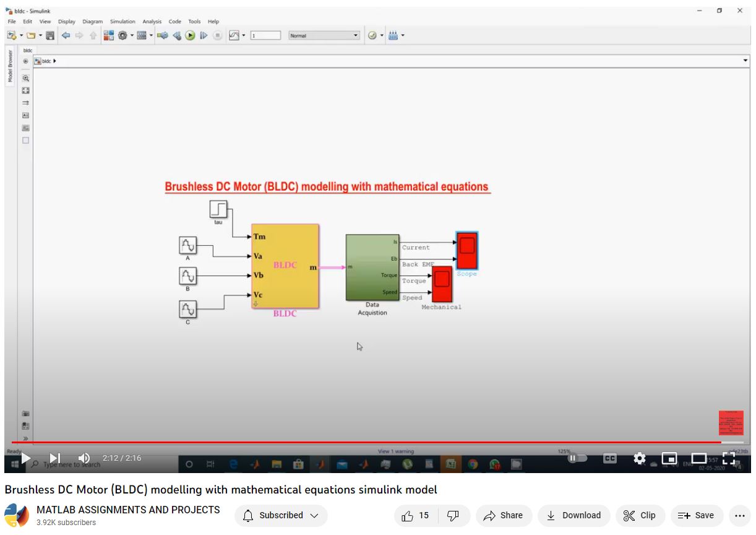Click the Simulink Run simulation button
This screenshot has height=535, width=756.
[x=190, y=36]
